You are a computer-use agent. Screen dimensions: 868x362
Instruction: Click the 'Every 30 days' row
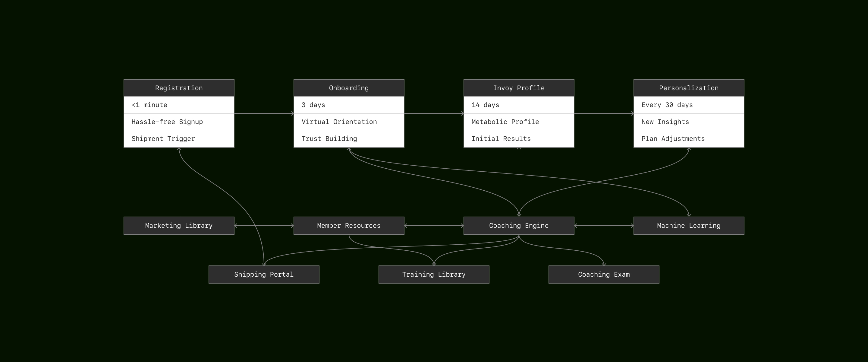point(689,105)
